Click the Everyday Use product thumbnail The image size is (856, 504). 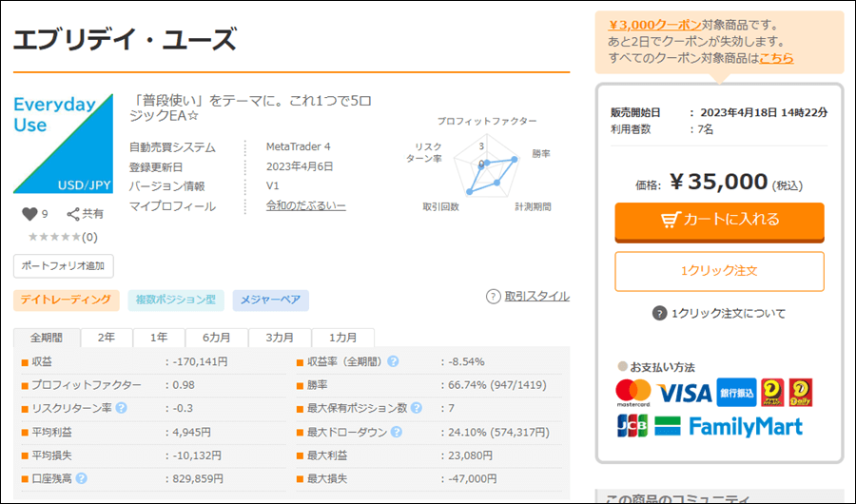pyautogui.click(x=63, y=144)
